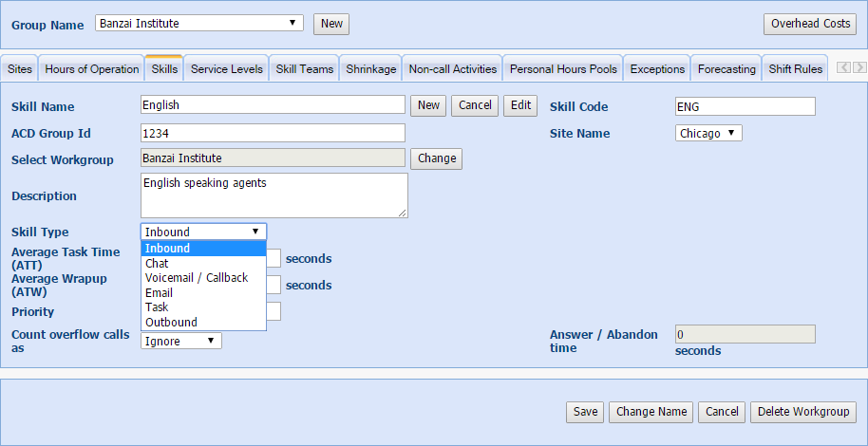Click the Delete Workgroup button
The height and width of the screenshot is (446, 868).
pos(803,412)
